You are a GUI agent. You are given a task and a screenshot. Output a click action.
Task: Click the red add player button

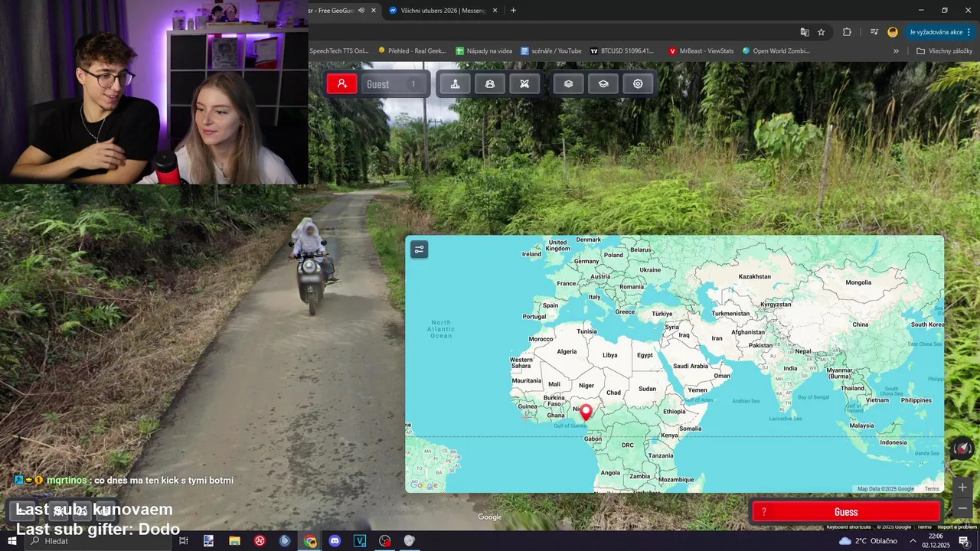[342, 84]
